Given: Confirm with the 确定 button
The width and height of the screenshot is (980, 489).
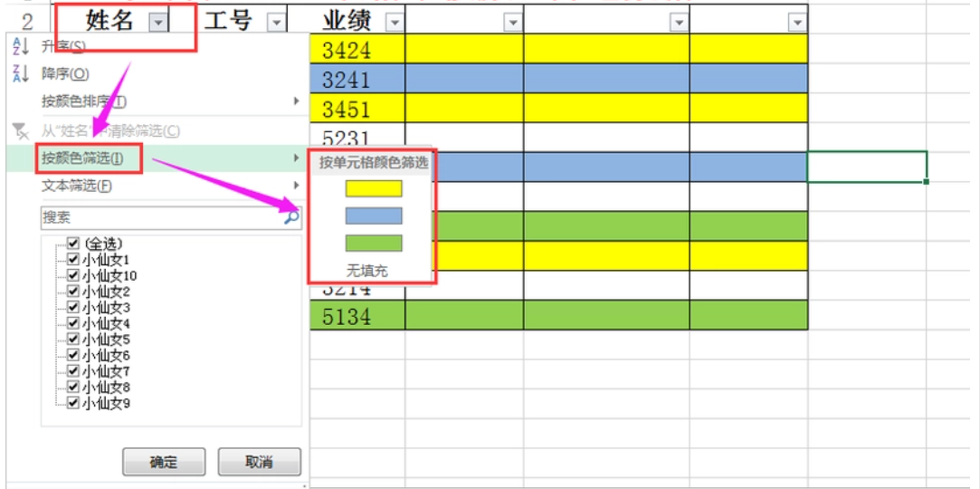Looking at the screenshot, I should (x=164, y=462).
